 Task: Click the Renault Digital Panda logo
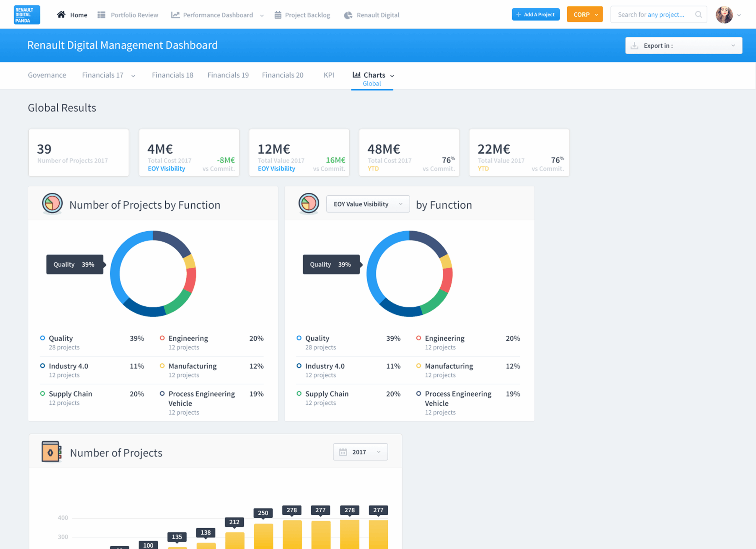click(27, 15)
